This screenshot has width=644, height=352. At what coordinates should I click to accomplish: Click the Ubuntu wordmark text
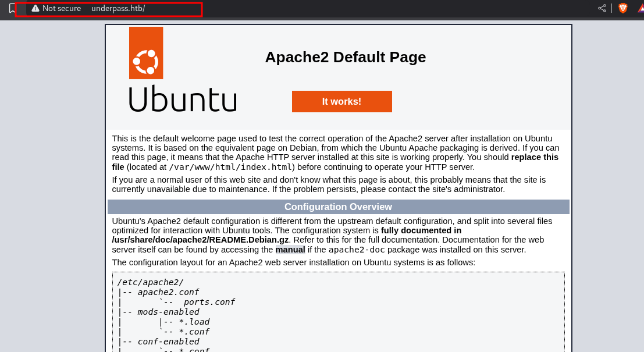tap(183, 98)
